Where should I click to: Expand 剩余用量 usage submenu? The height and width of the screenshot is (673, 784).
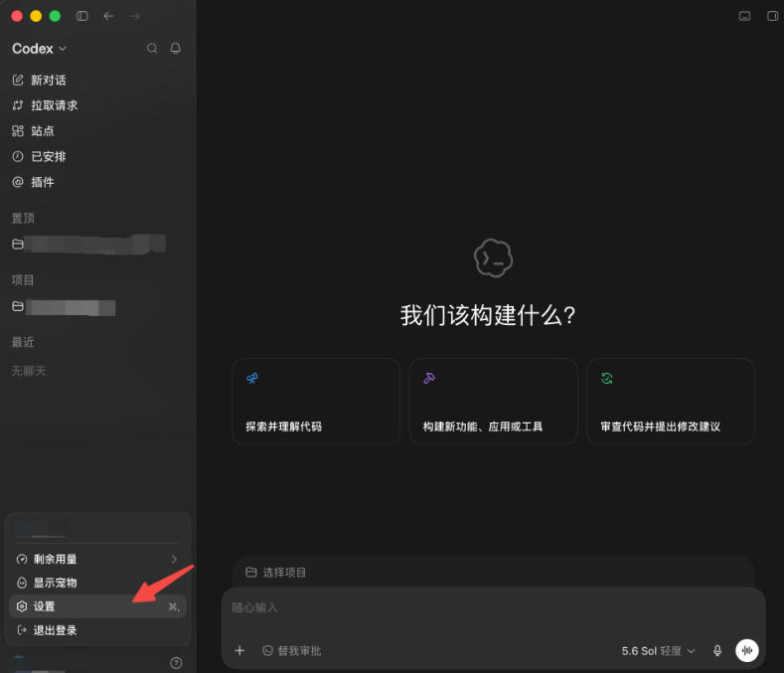click(97, 559)
